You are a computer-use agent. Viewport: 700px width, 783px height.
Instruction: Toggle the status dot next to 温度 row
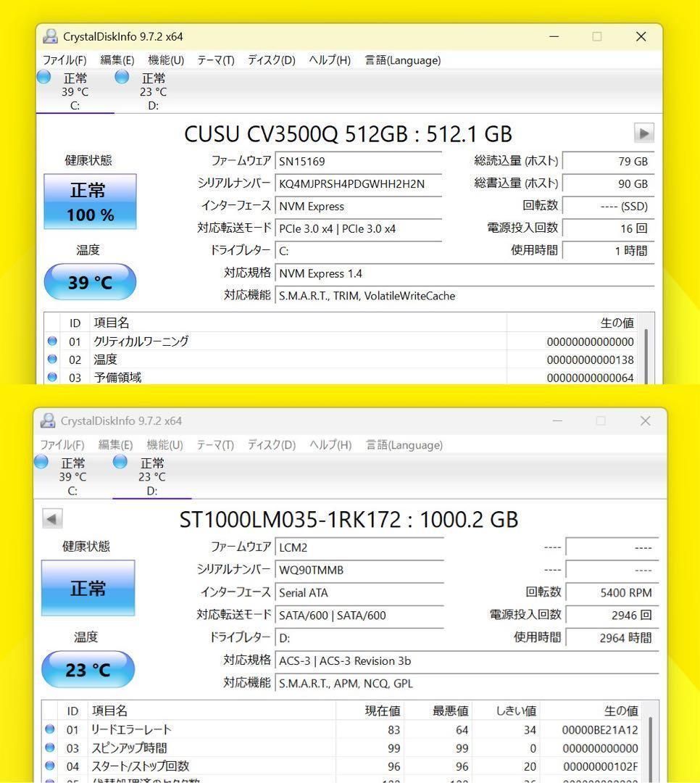pyautogui.click(x=51, y=359)
